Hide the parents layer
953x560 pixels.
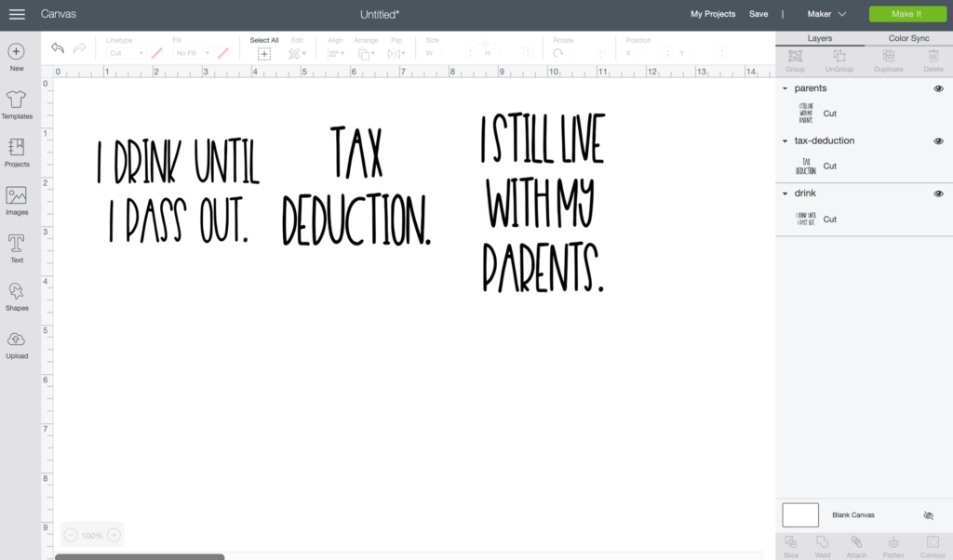[938, 88]
